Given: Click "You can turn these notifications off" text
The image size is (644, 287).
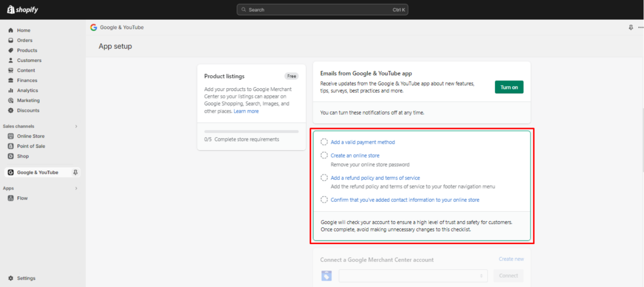Looking at the screenshot, I should 372,113.
